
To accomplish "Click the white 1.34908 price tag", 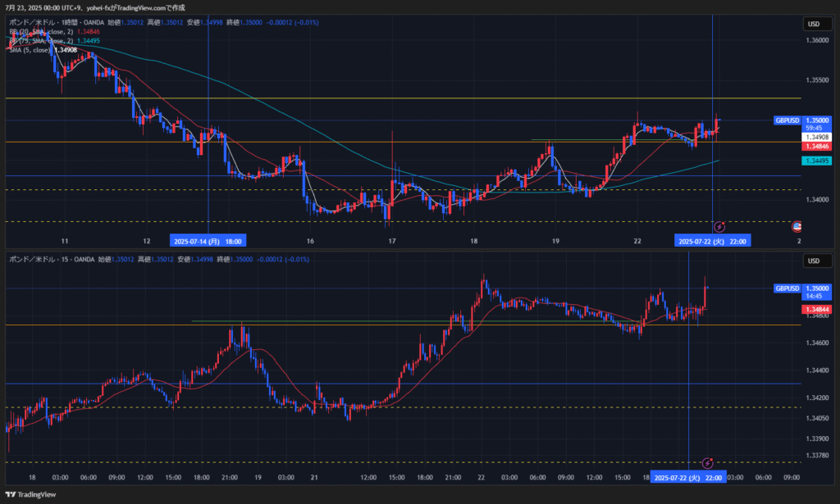I will 818,137.
